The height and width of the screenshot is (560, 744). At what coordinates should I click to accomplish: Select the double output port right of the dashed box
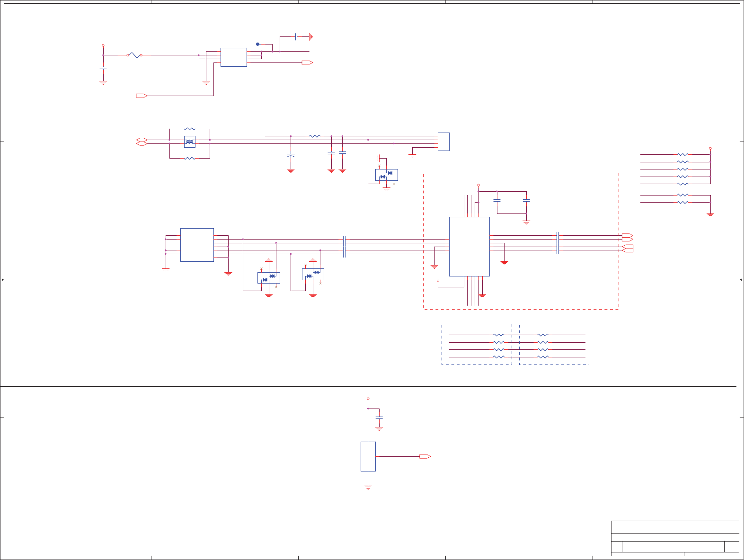click(628, 237)
